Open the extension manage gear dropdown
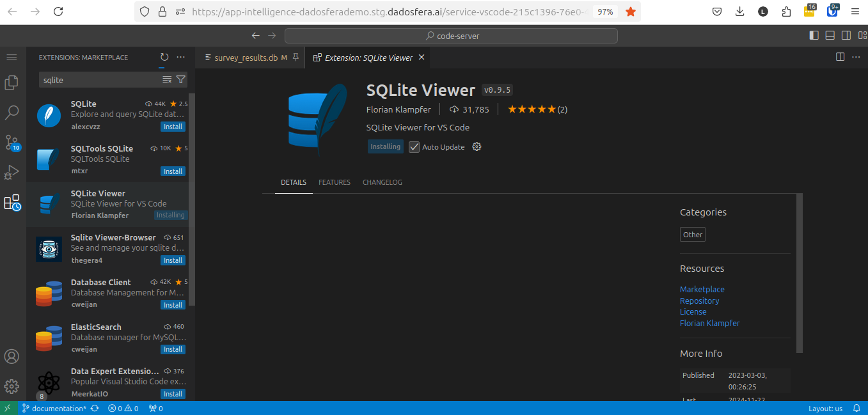 pos(477,147)
